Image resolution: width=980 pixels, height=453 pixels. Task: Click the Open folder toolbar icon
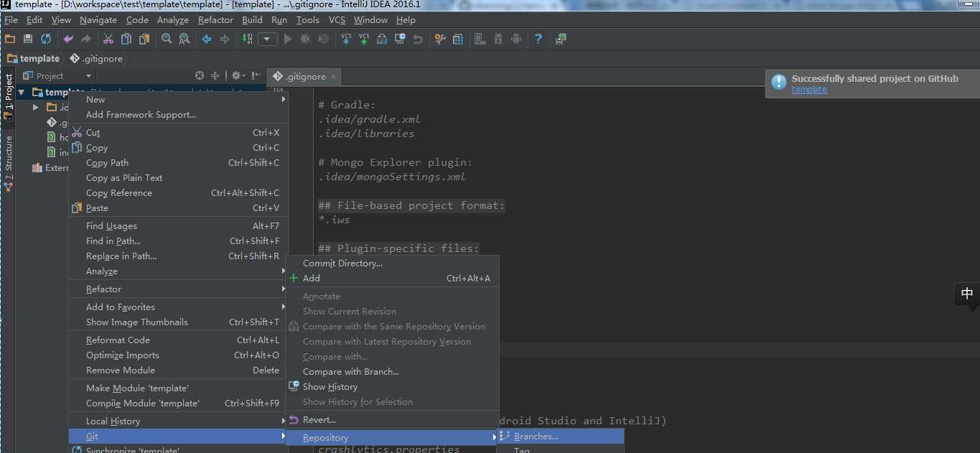point(10,39)
